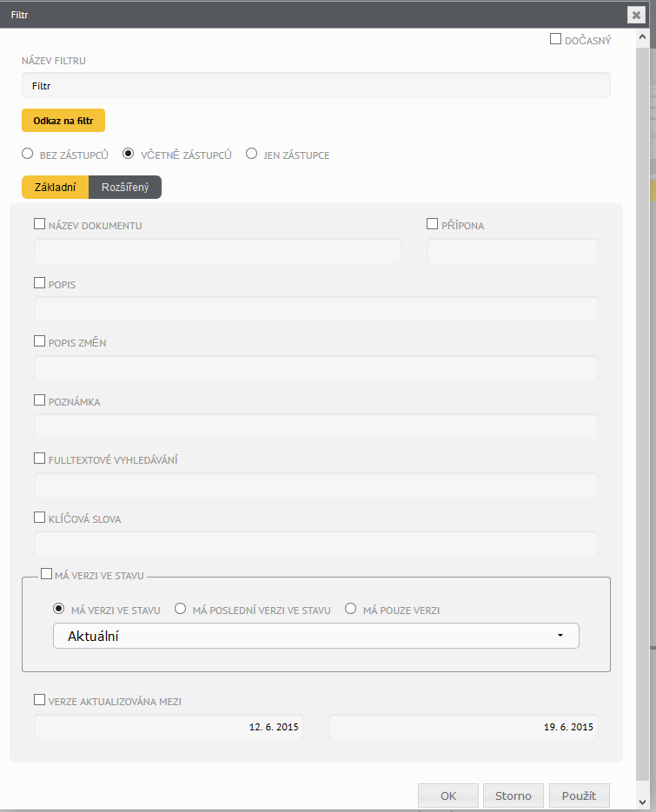This screenshot has height=812, width=656.
Task: Close the Filtr dialog with the X
Action: (636, 15)
